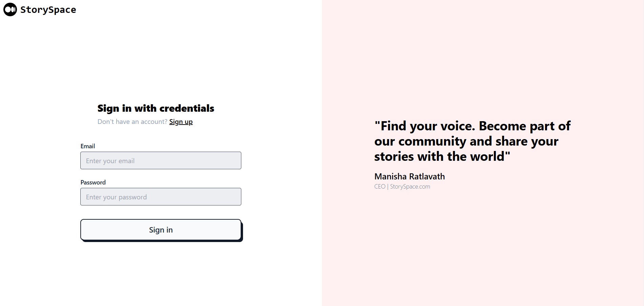
Task: Click the StorySpace circular logo icon
Action: pyautogui.click(x=10, y=9)
